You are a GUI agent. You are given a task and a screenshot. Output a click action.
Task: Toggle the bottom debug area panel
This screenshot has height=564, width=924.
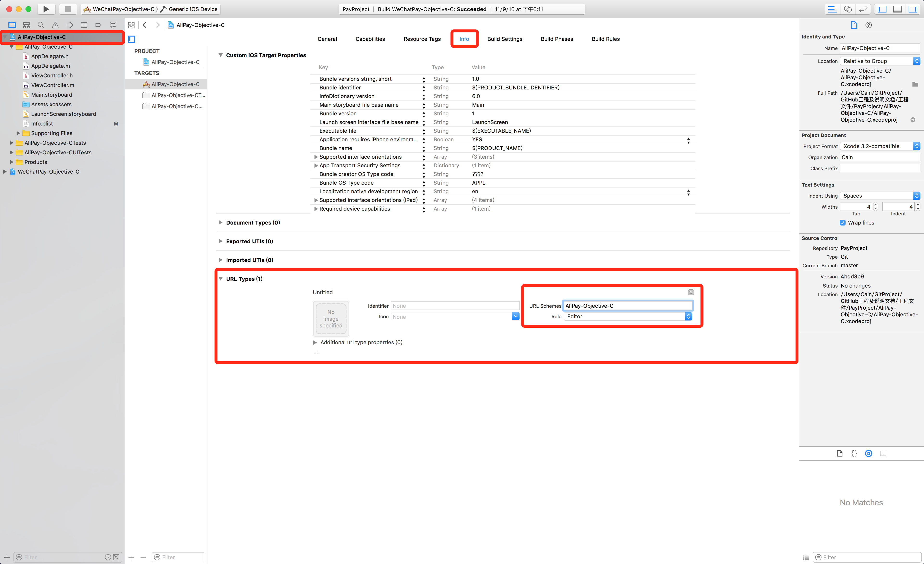(897, 9)
